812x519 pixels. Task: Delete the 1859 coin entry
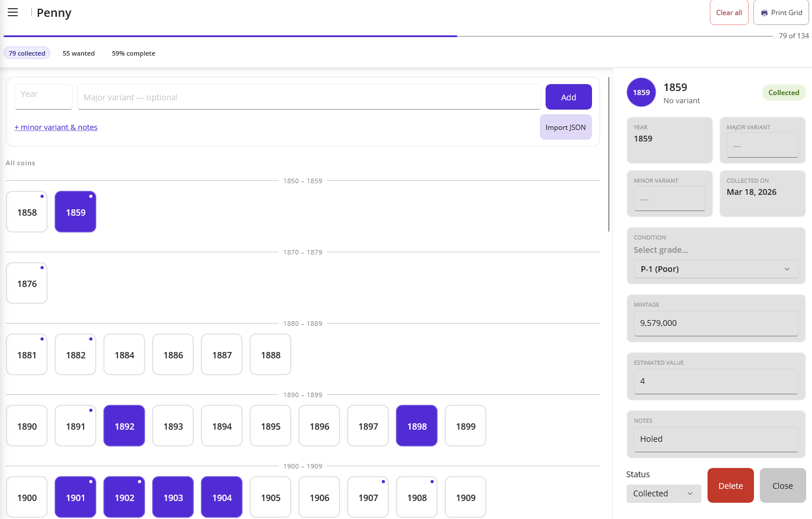[730, 485]
